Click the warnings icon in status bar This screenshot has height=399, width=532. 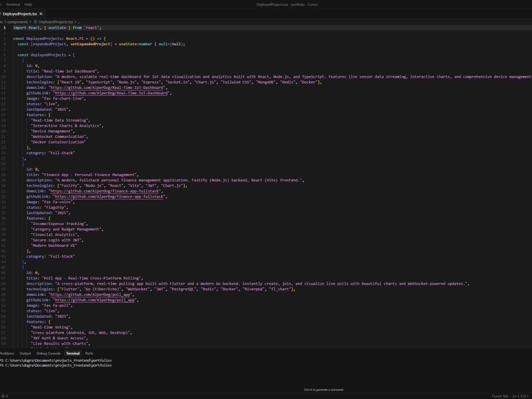[x=4, y=396]
